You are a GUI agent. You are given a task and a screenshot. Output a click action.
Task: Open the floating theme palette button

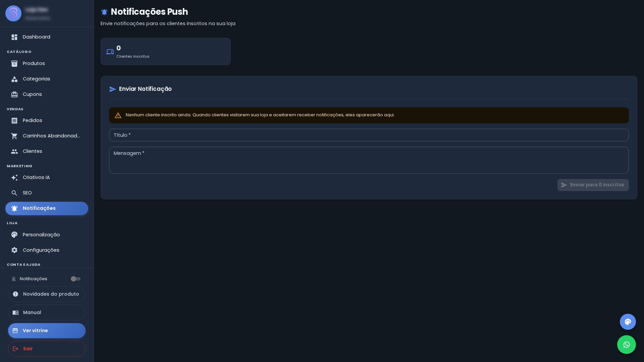628,322
